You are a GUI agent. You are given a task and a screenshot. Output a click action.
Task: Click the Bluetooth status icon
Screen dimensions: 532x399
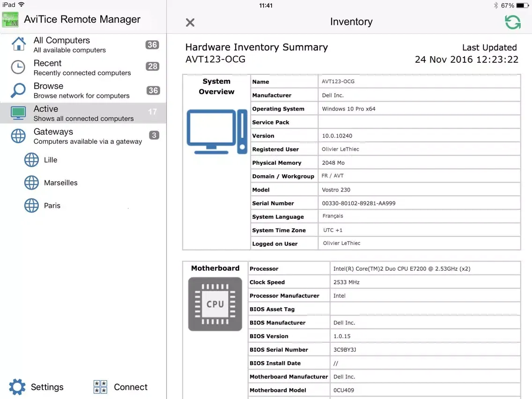click(495, 6)
